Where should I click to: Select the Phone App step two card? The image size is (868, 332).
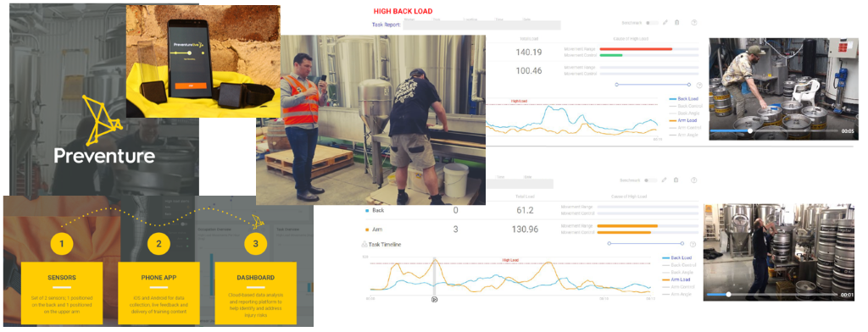pyautogui.click(x=159, y=293)
